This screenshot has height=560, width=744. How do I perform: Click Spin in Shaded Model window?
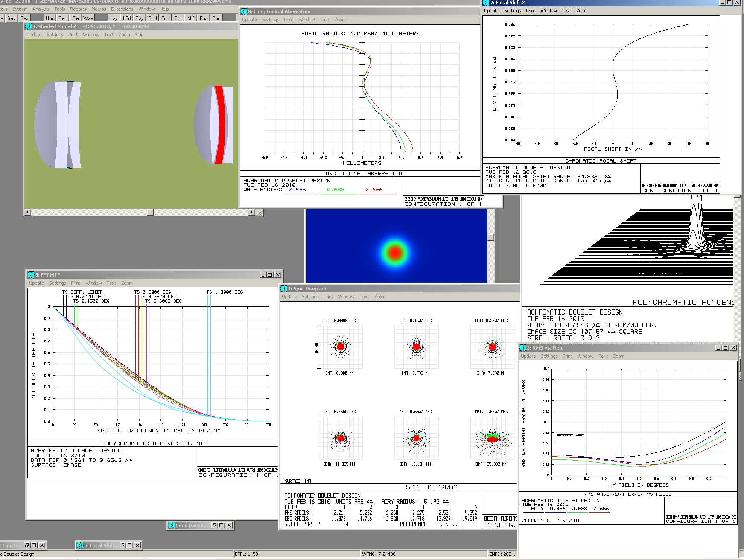tap(139, 35)
